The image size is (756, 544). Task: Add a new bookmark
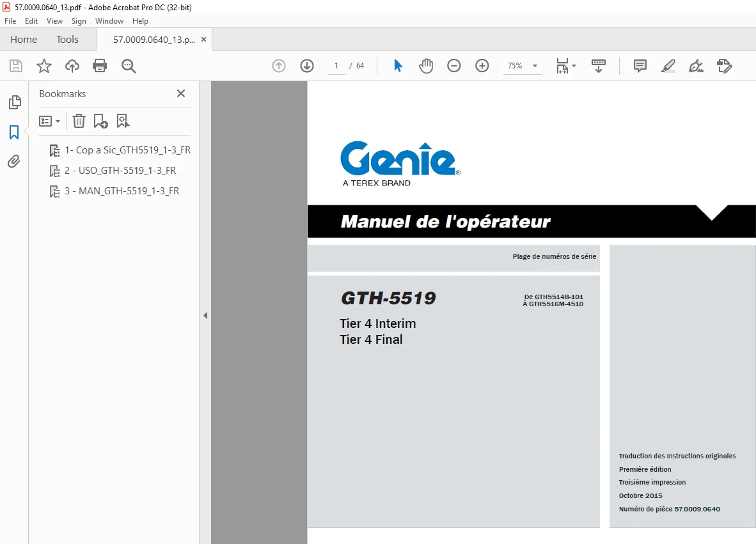101,121
